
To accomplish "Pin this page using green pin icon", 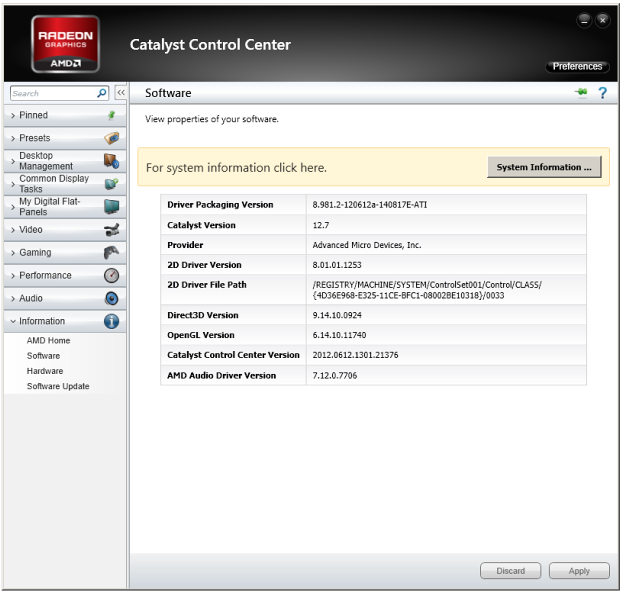I will [x=581, y=93].
